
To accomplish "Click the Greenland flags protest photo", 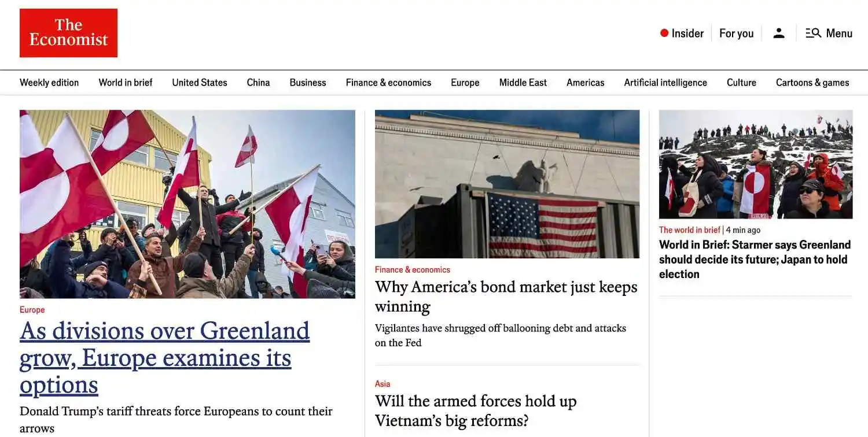I will (187, 204).
